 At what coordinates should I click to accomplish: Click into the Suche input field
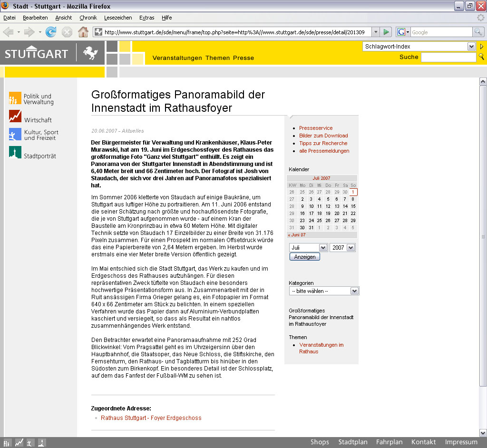pyautogui.click(x=448, y=57)
